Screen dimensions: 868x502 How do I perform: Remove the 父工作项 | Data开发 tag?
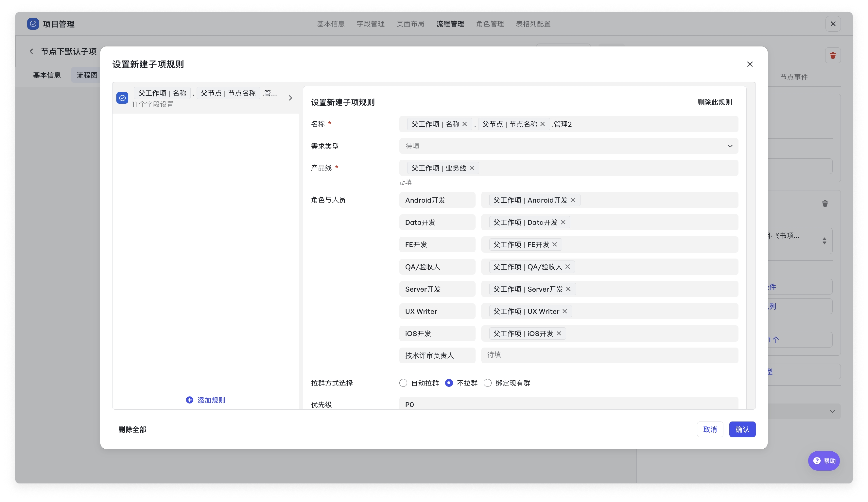(563, 222)
